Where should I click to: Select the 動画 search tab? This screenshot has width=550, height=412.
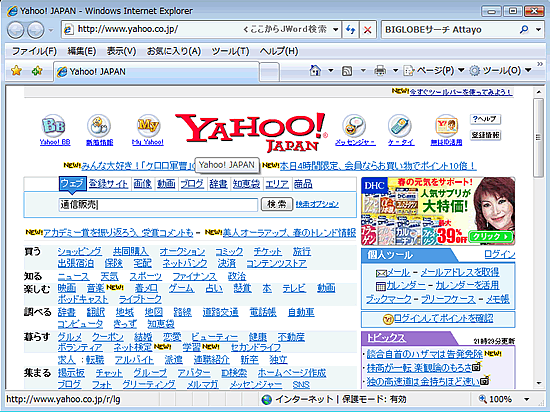pyautogui.click(x=166, y=184)
